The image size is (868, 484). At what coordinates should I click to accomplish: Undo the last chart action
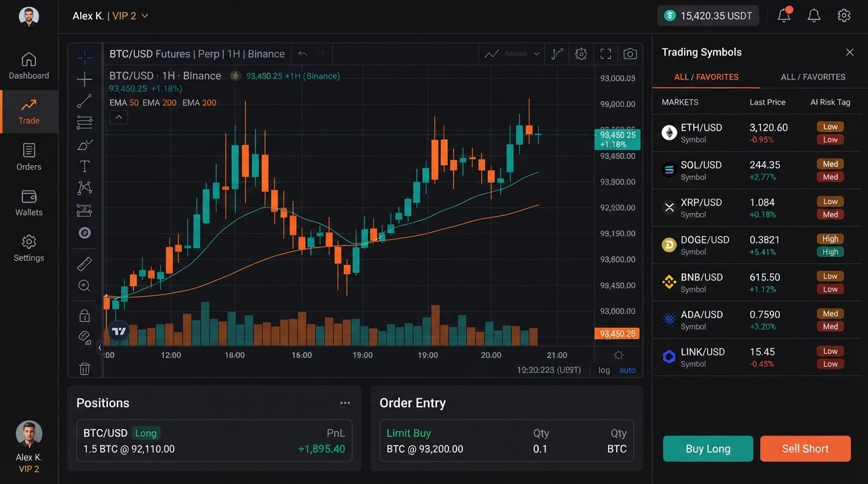pyautogui.click(x=302, y=54)
